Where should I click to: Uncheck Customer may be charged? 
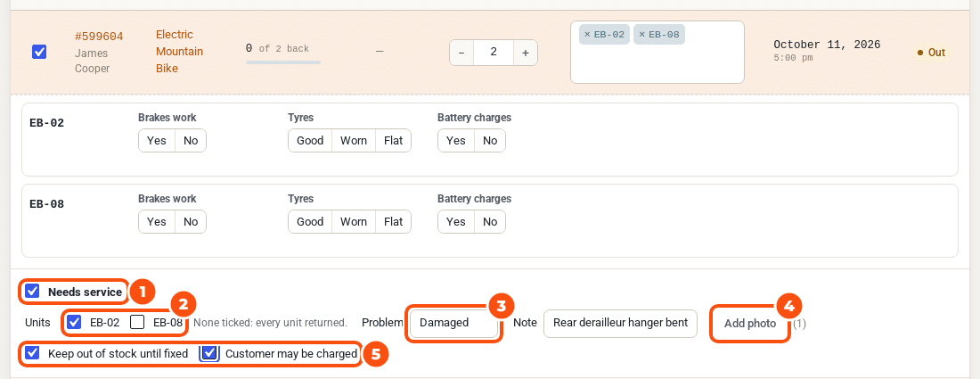(210, 353)
